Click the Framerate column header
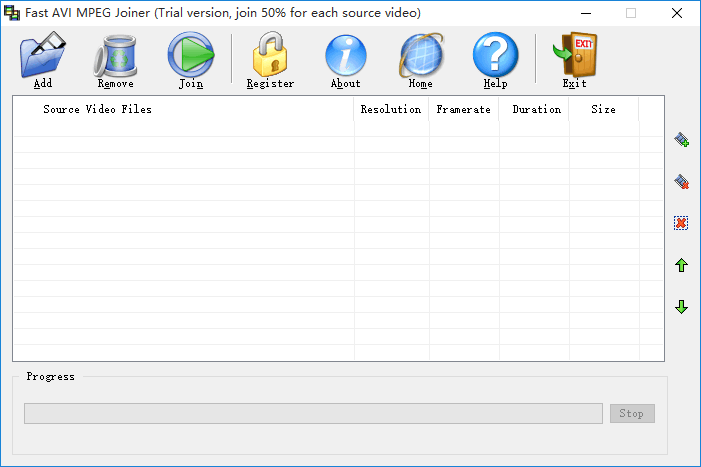The width and height of the screenshot is (701, 467). coord(464,109)
